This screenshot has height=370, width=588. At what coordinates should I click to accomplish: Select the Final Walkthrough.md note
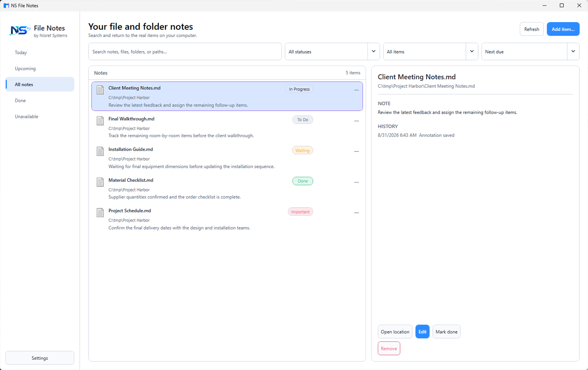227,127
